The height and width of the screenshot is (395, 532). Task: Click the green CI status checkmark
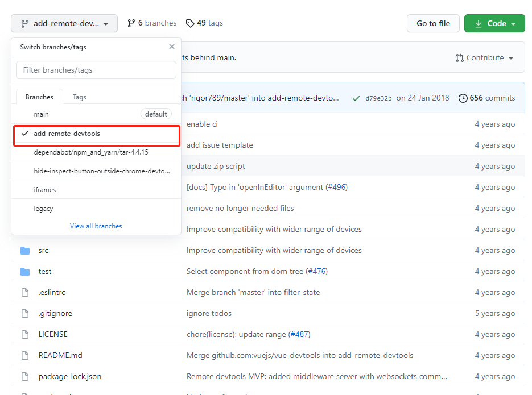(x=356, y=98)
